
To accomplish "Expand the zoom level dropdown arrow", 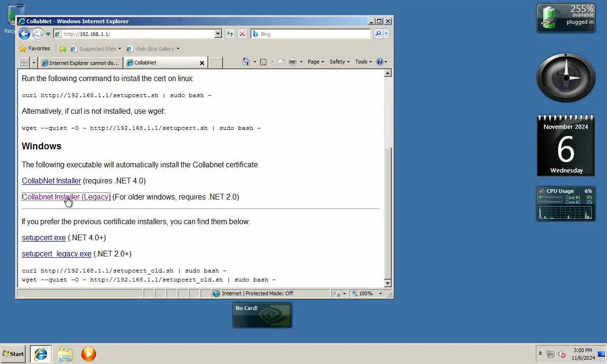I will [x=380, y=293].
